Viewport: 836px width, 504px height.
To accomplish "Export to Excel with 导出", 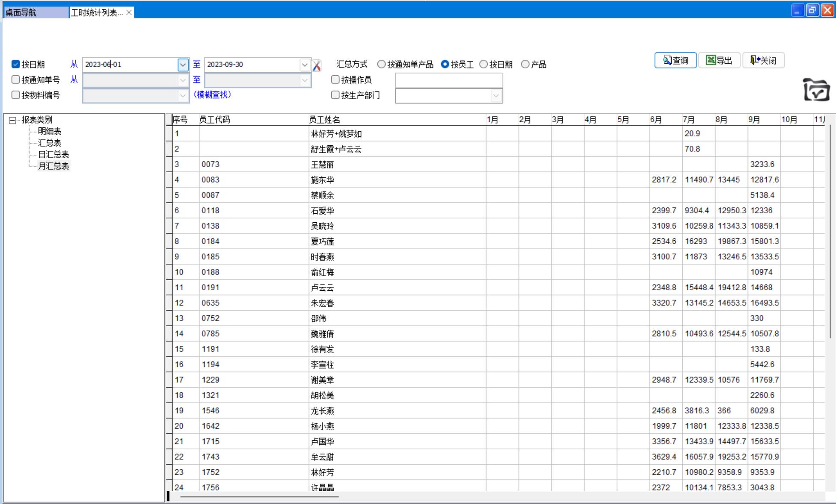I will click(719, 60).
